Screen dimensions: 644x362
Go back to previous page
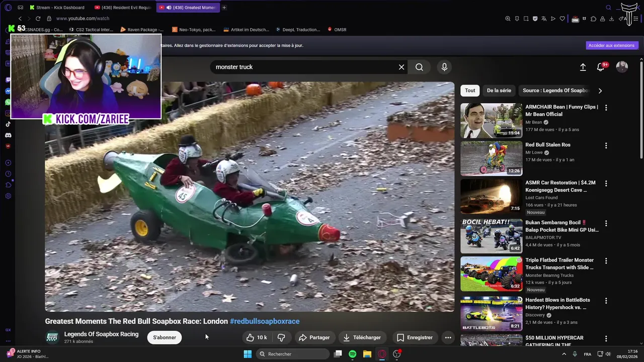[20, 19]
